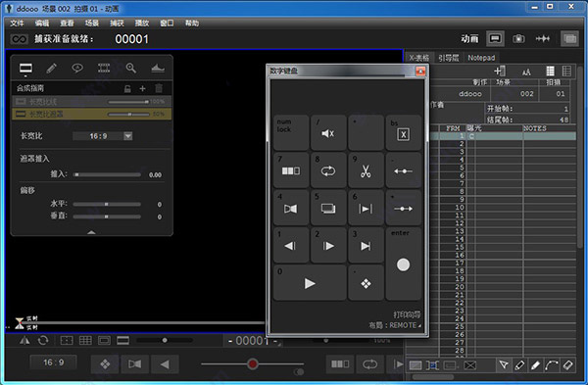Close the 数字键盘 keypad window
This screenshot has width=588, height=385.
coord(420,71)
